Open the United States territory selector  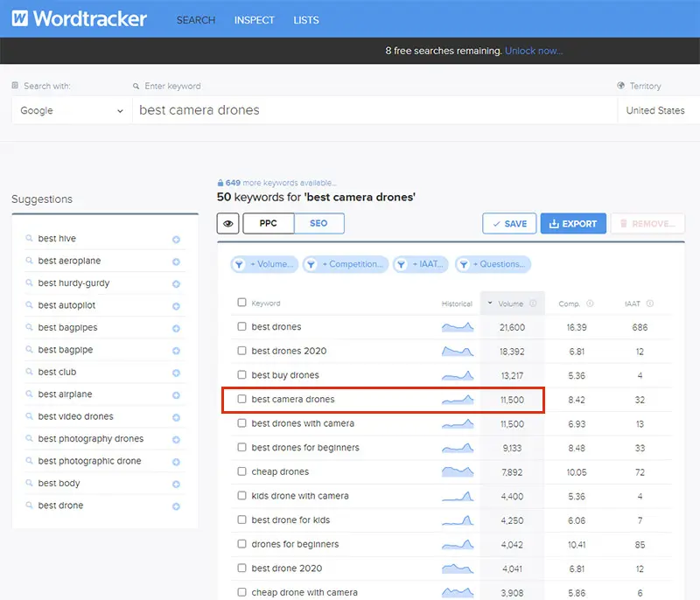659,110
